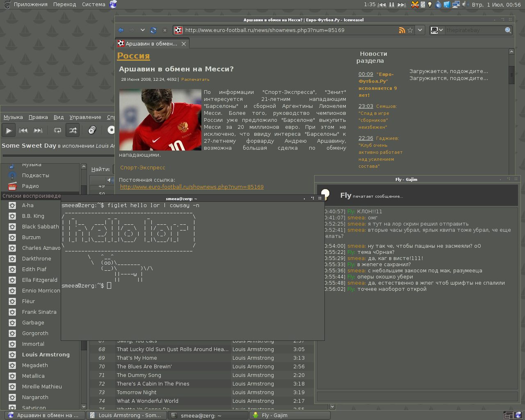Pause playback from the top panel applet

(x=392, y=5)
